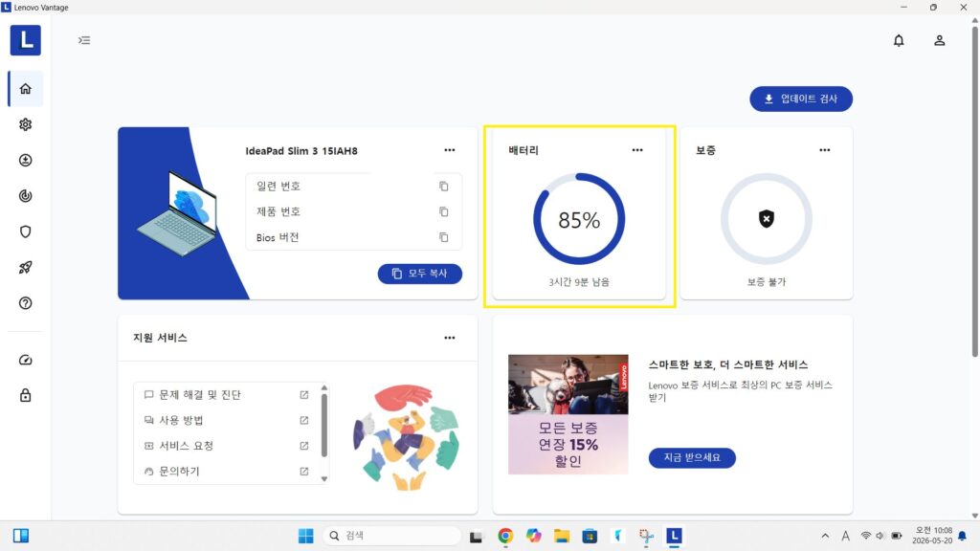Copy the 제품 번호 value
980x551 pixels.
444,211
